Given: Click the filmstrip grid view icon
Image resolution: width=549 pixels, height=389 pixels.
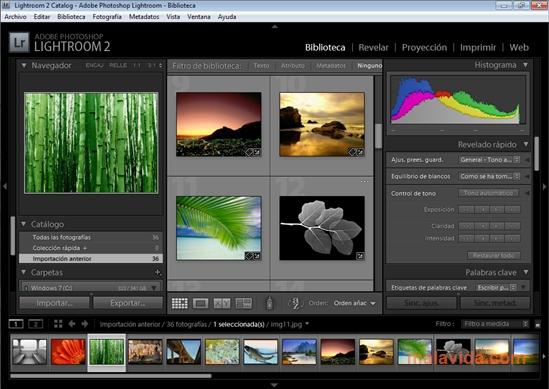Looking at the screenshot, I should (58, 324).
